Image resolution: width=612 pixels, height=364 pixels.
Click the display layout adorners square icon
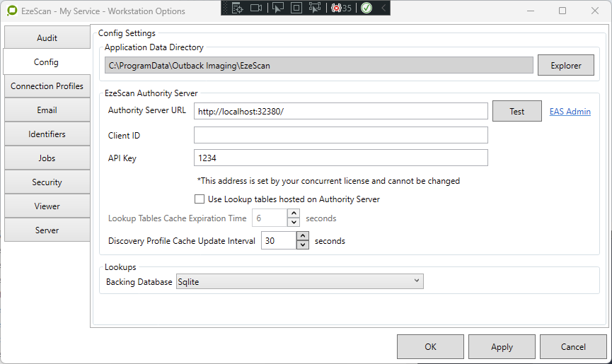(296, 8)
